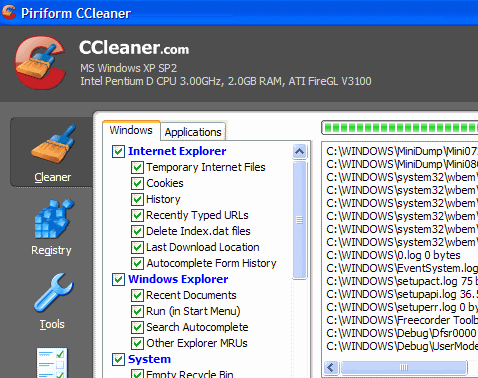Screen dimensions: 478x378
Task: Click the CCleaner logo in header
Action: (40, 63)
